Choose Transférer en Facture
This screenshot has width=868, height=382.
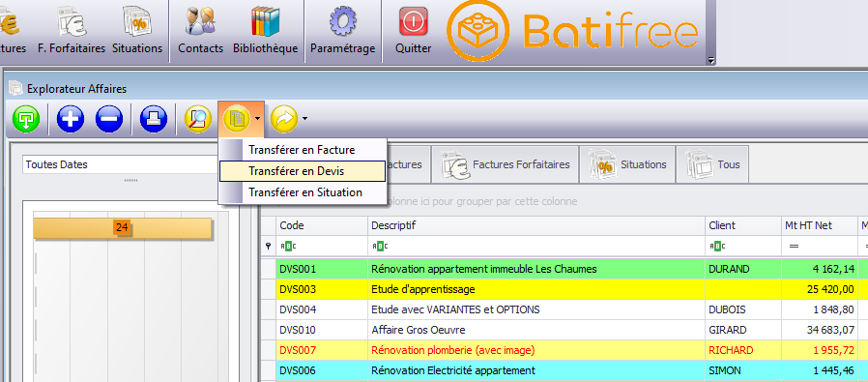click(x=302, y=150)
